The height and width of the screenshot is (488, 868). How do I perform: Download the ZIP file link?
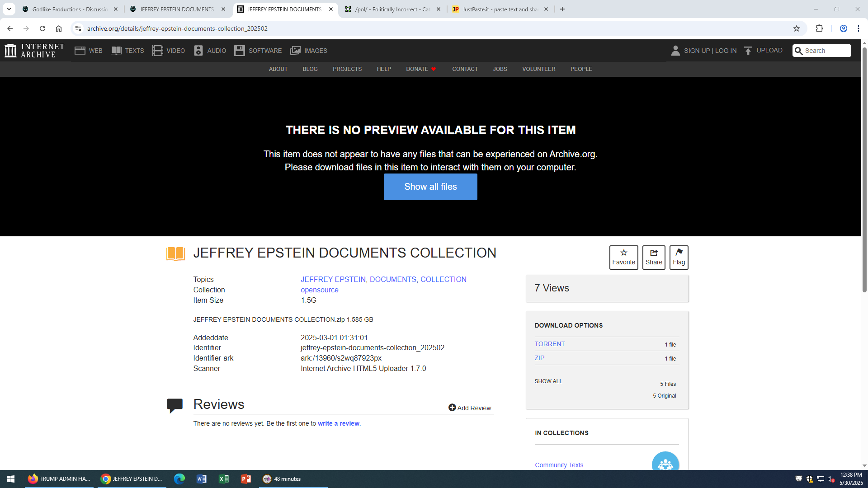click(539, 358)
